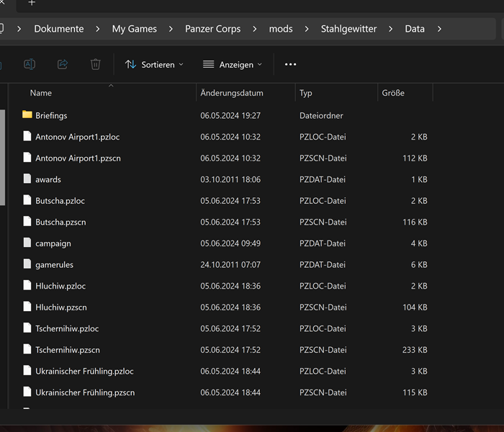
Task: Expand chevron after Panzer Corps
Action: click(255, 29)
